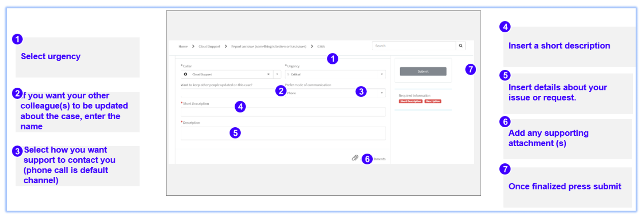Click the Search input box
The image size is (644, 219).
(x=413, y=46)
